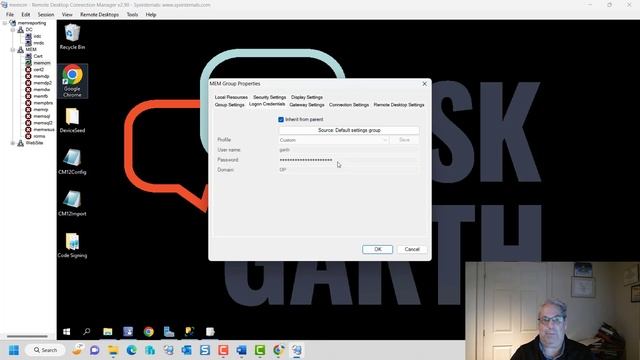Viewport: 640px width, 360px height.
Task: Open Outlook from the host taskbar
Action: [187, 350]
